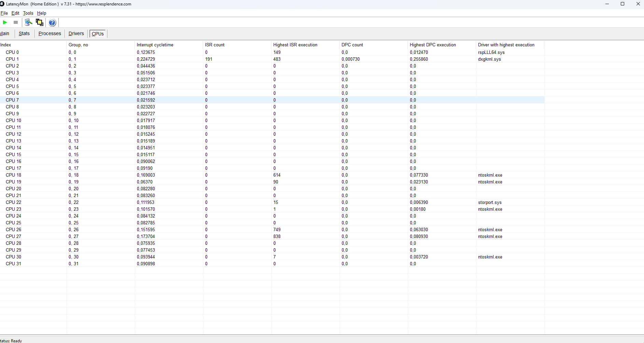644x343 pixels.
Task: Click the rspLLL64.sys driver cell
Action: [x=491, y=52]
